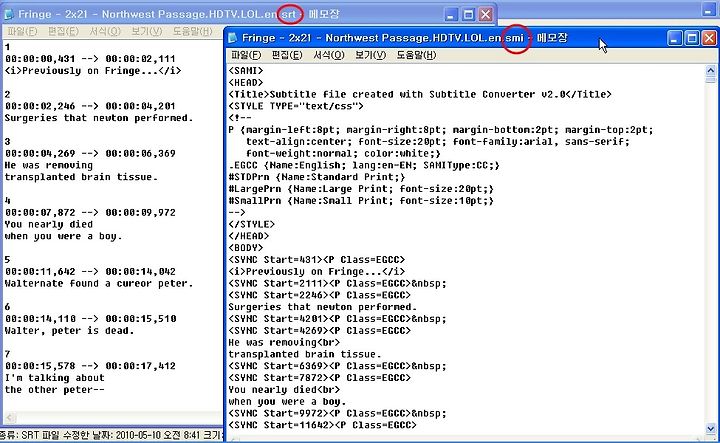Click the '<SYNC Start=4201>' line

coord(337,319)
